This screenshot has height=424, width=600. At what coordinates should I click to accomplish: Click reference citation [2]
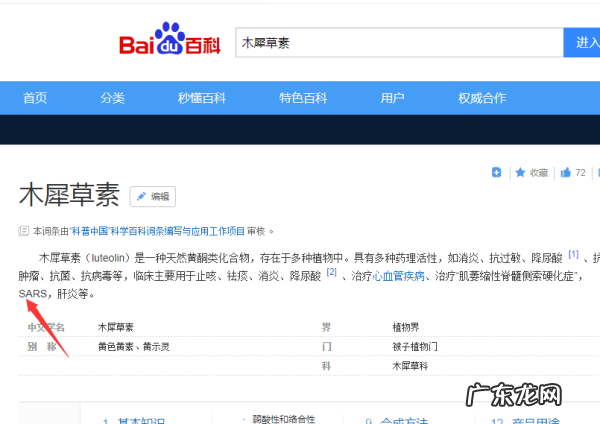point(332,272)
